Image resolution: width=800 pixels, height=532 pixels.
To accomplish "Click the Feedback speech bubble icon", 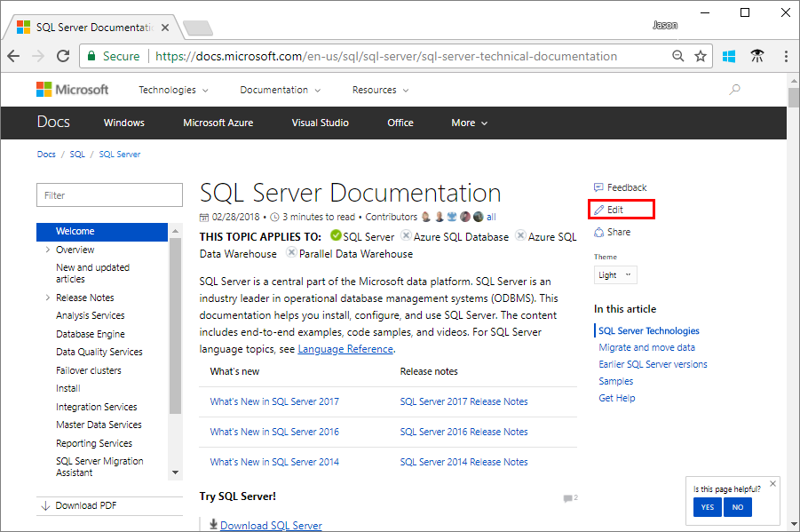I will [x=599, y=187].
